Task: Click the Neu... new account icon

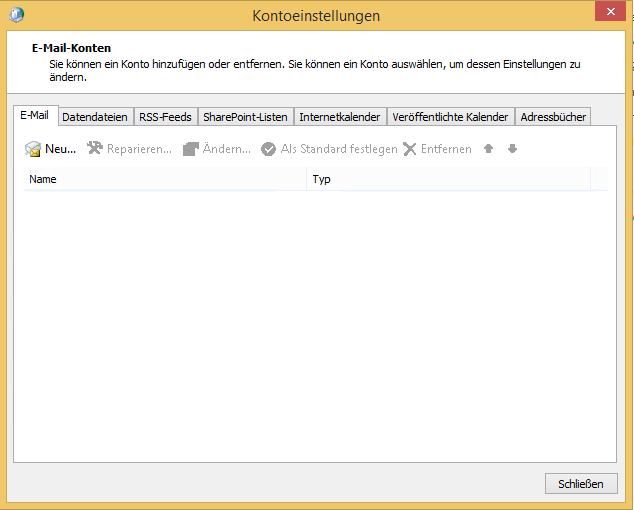Action: 33,149
